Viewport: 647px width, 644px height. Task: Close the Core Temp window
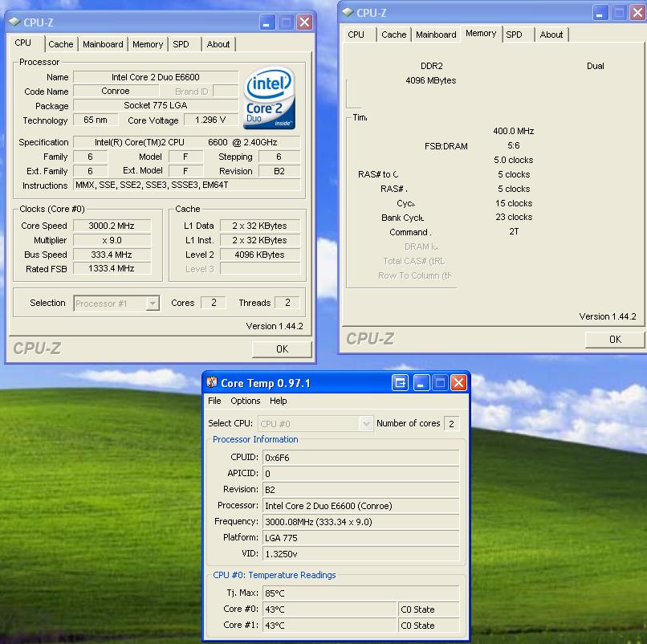coord(459,383)
